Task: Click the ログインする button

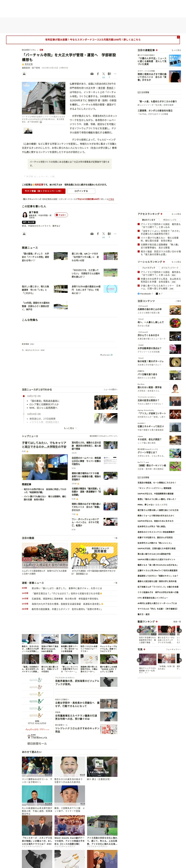Action: pyautogui.click(x=81, y=191)
